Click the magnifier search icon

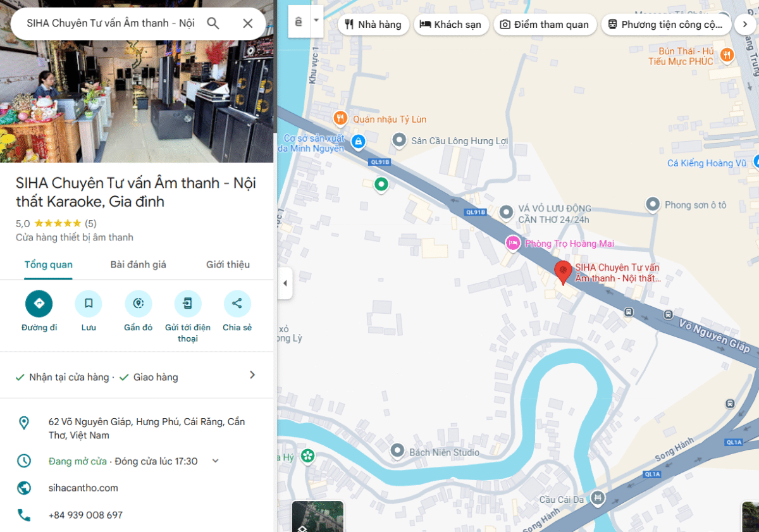click(213, 23)
